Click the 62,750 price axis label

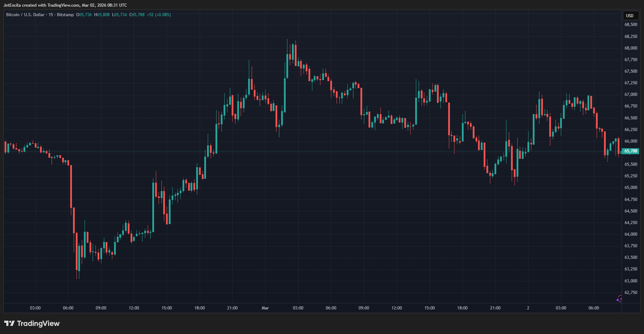click(631, 293)
